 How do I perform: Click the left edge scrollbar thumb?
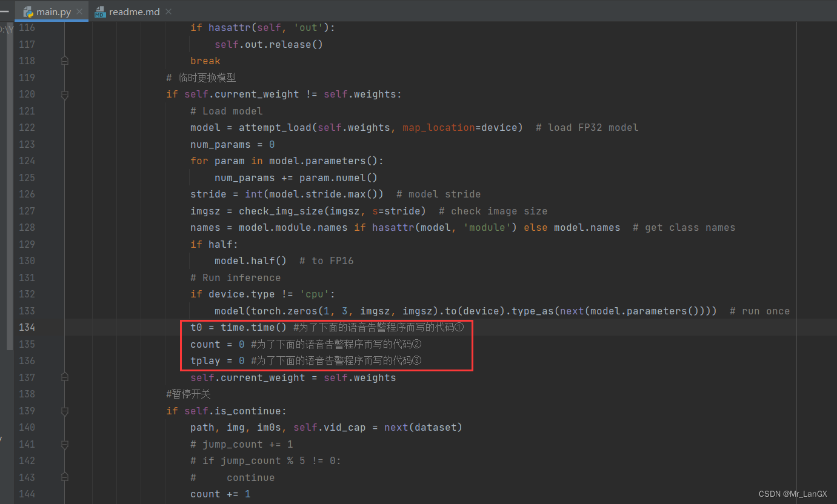[x=9, y=186]
